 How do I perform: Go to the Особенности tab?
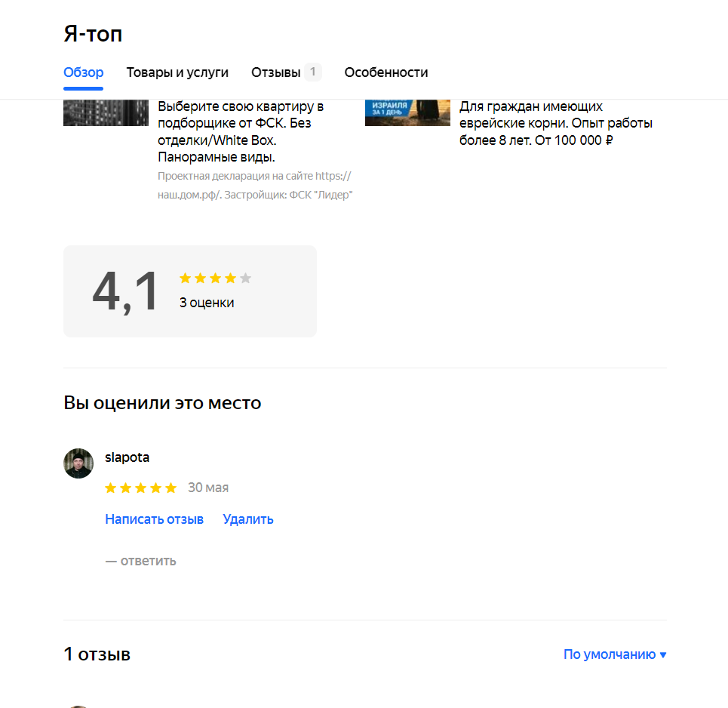coord(386,72)
